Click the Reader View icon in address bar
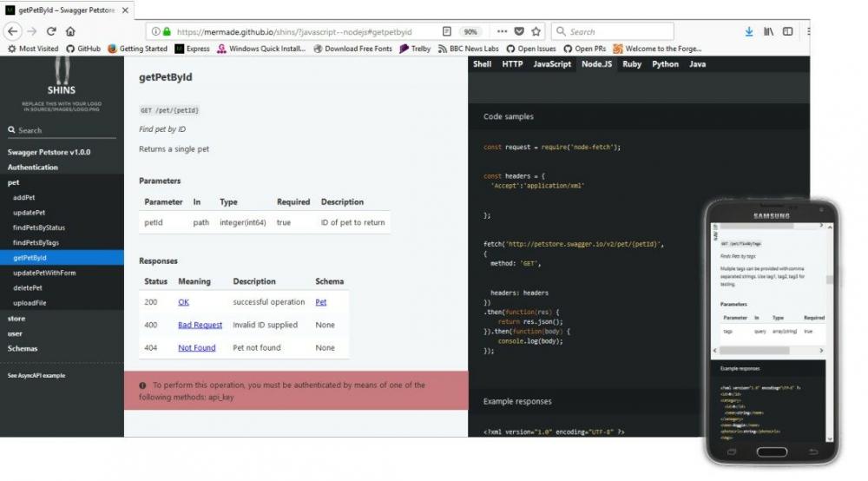This screenshot has width=868, height=481. point(447,31)
